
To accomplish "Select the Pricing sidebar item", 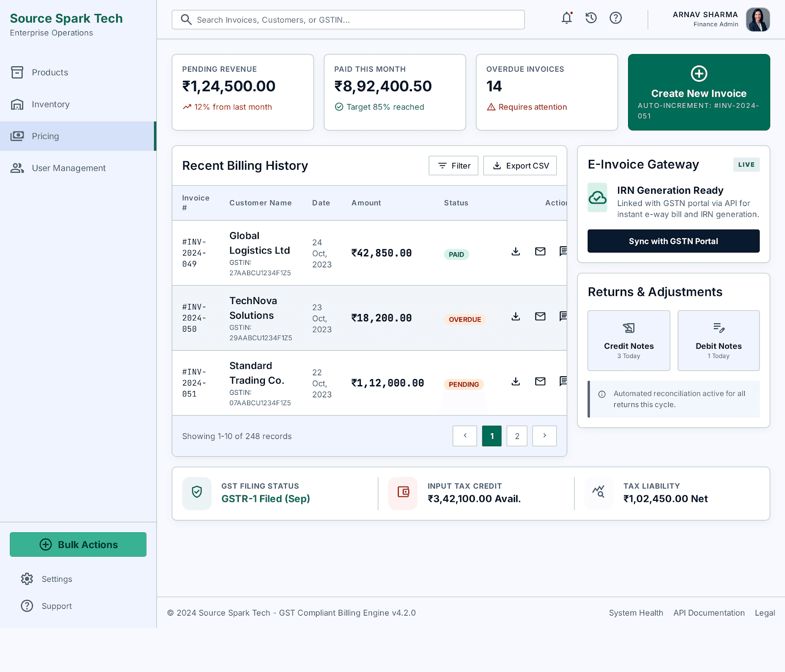I will tap(78, 136).
